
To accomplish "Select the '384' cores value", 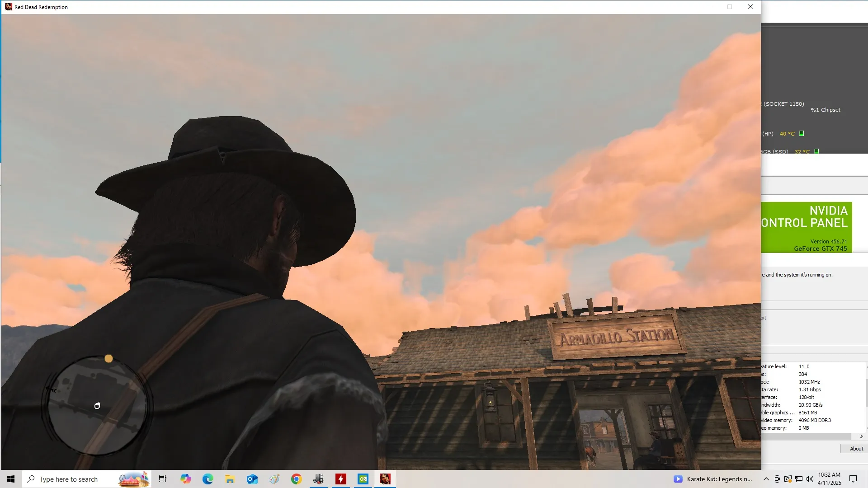I will click(x=802, y=374).
